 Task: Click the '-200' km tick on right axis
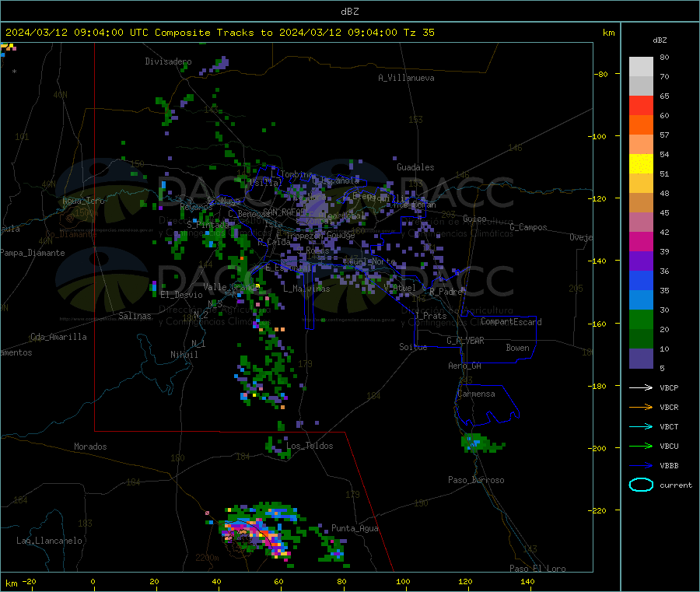(x=599, y=448)
